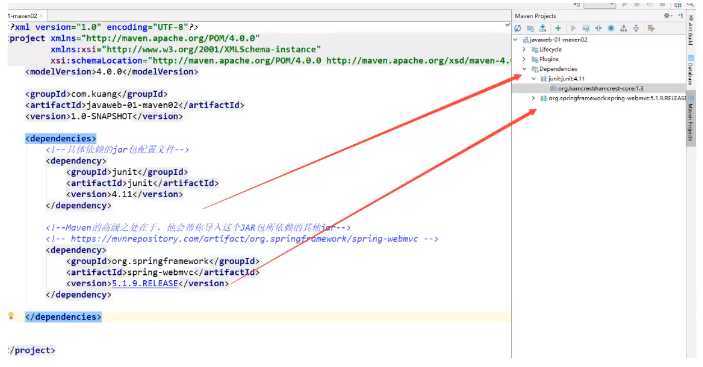Add a Maven project with plus icon
The height and width of the screenshot is (367, 703).
tap(558, 28)
